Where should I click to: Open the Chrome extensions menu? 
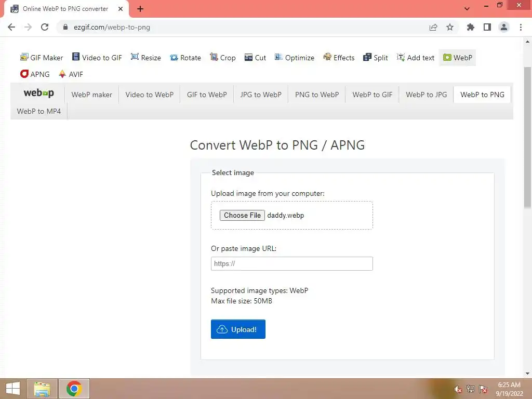pyautogui.click(x=471, y=27)
